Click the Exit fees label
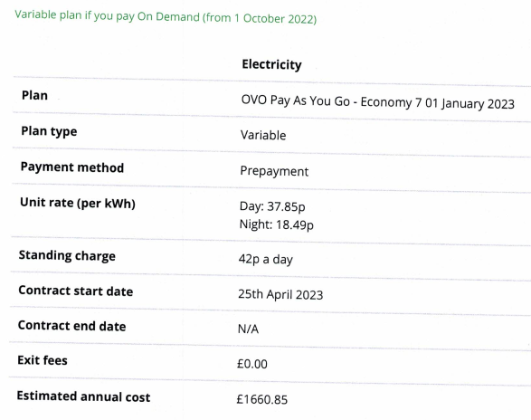The height and width of the screenshot is (420, 531). tap(43, 360)
